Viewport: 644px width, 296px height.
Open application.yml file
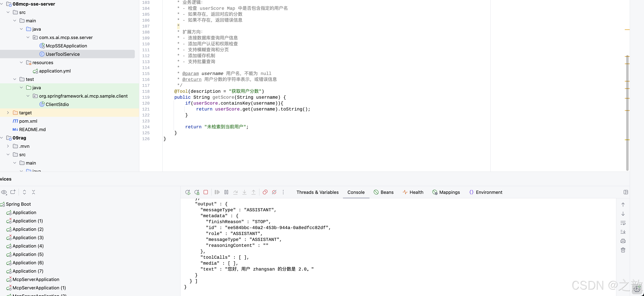55,71
